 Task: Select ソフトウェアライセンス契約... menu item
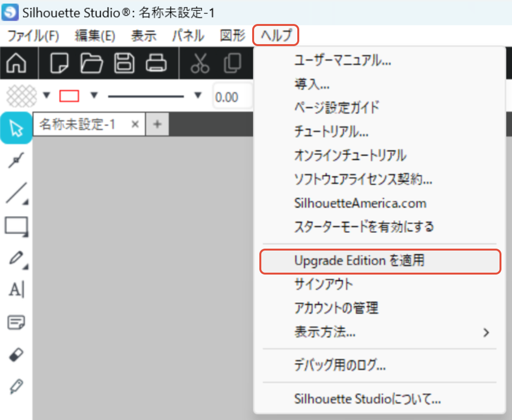[380, 179]
